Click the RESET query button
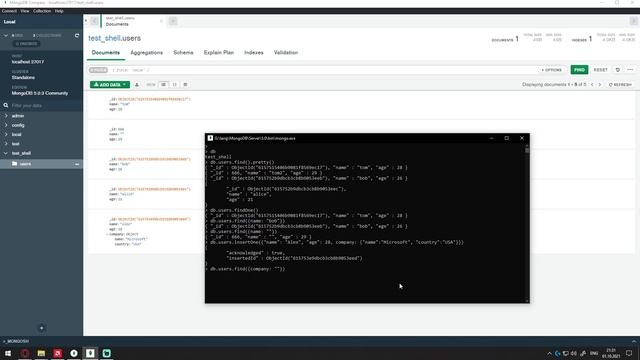 [600, 70]
